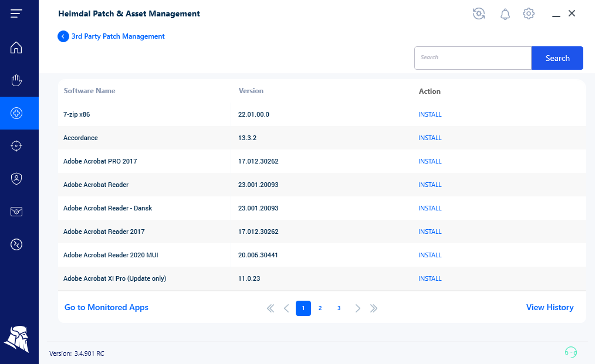The height and width of the screenshot is (364, 595).
Task: Focus the Search input field
Action: [473, 58]
